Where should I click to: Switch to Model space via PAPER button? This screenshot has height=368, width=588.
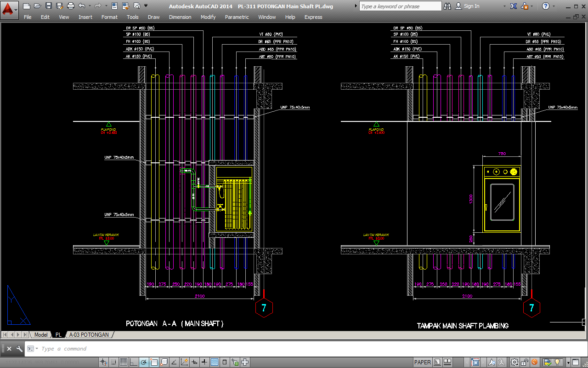pyautogui.click(x=422, y=362)
